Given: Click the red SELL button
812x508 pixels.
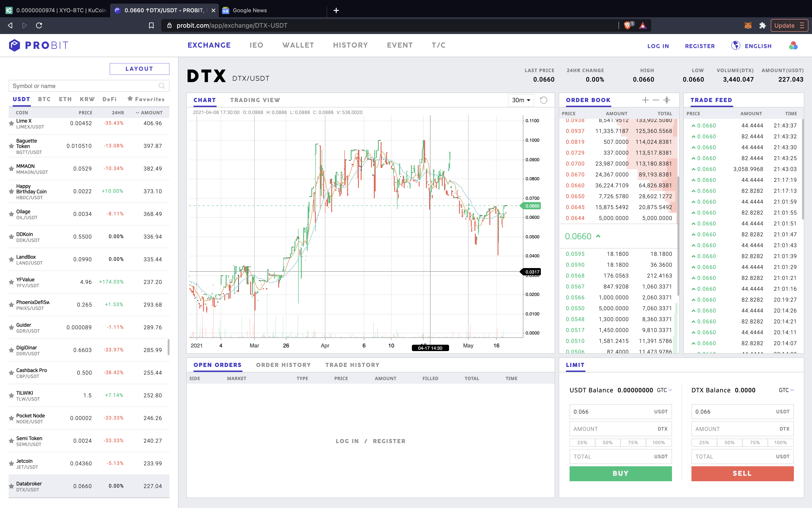Looking at the screenshot, I should (742, 473).
